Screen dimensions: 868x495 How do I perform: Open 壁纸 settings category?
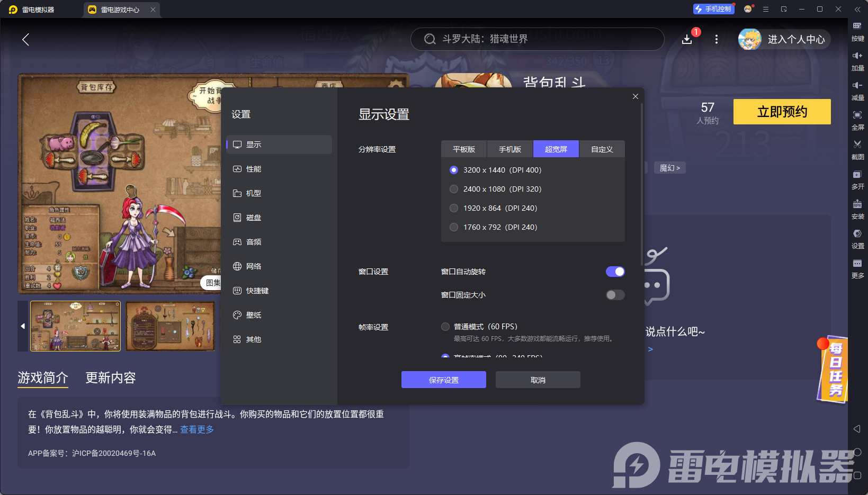coord(279,315)
